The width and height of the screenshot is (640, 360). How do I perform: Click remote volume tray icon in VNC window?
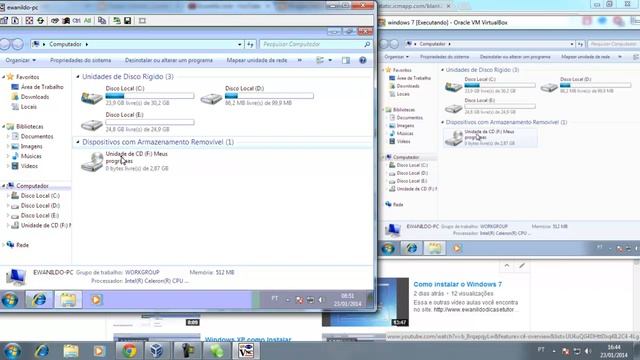(x=321, y=300)
